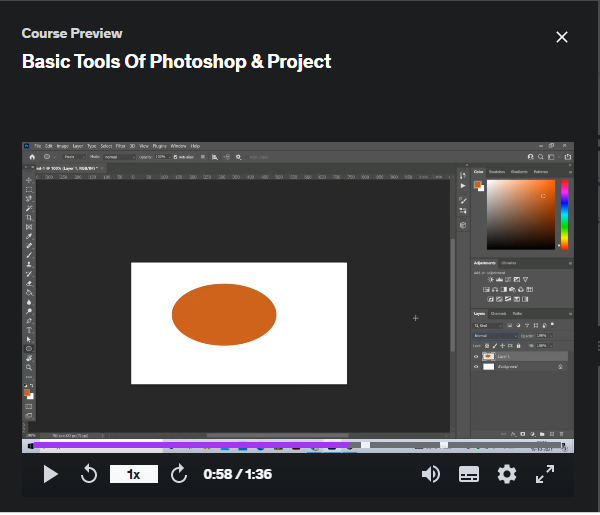Select the Zoom tool in the toolbar
Screen dimensions: 600x515
(29, 367)
